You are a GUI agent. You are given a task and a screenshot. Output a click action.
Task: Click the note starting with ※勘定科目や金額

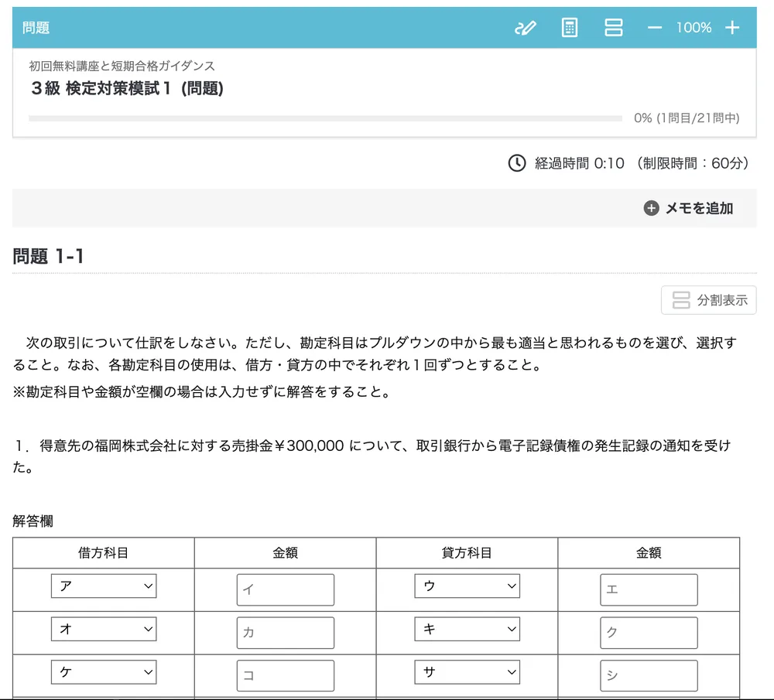(x=202, y=391)
